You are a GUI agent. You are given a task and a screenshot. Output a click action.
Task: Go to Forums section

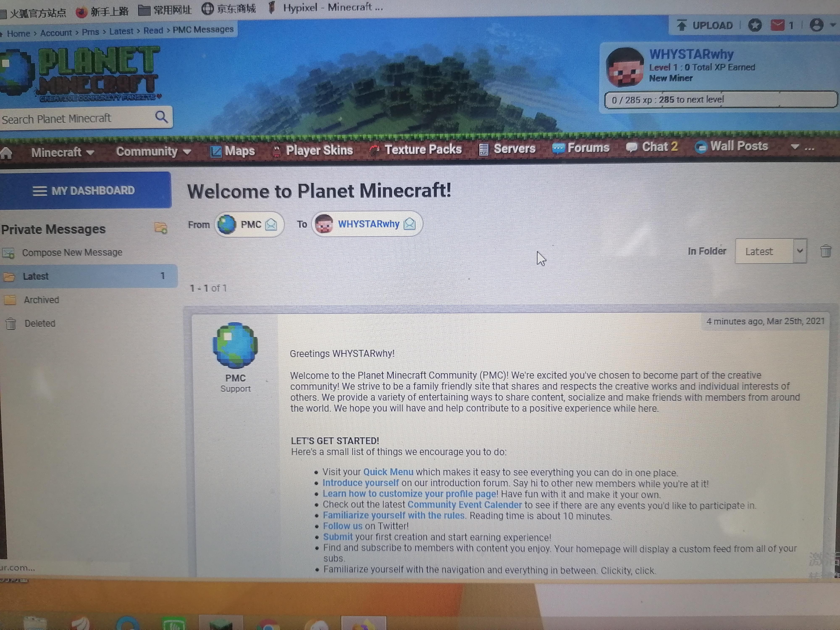point(581,148)
